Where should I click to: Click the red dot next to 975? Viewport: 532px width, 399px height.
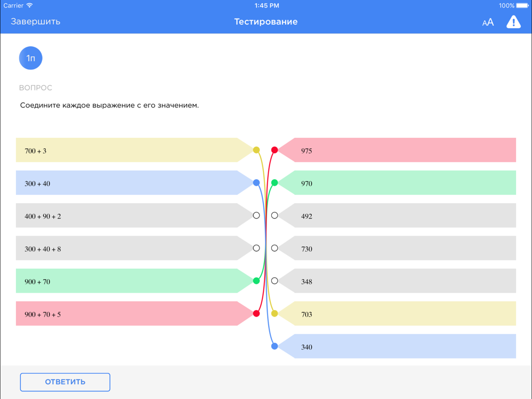click(275, 150)
